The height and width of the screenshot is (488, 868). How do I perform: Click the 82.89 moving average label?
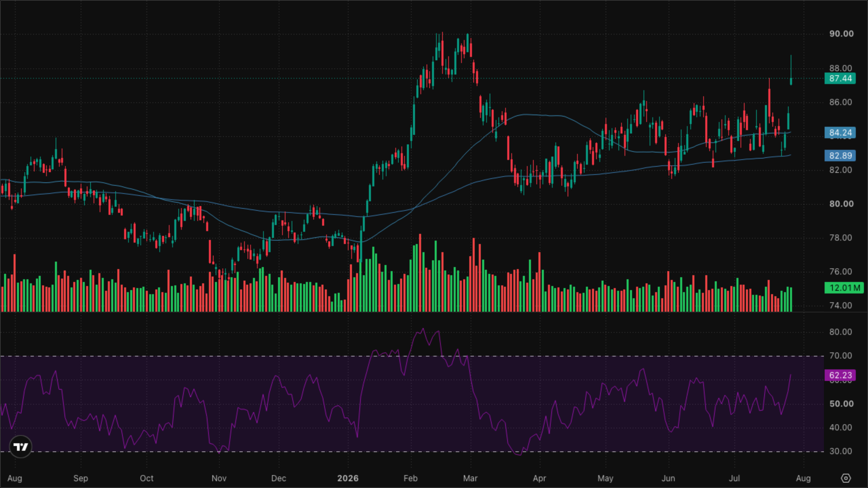tap(840, 156)
